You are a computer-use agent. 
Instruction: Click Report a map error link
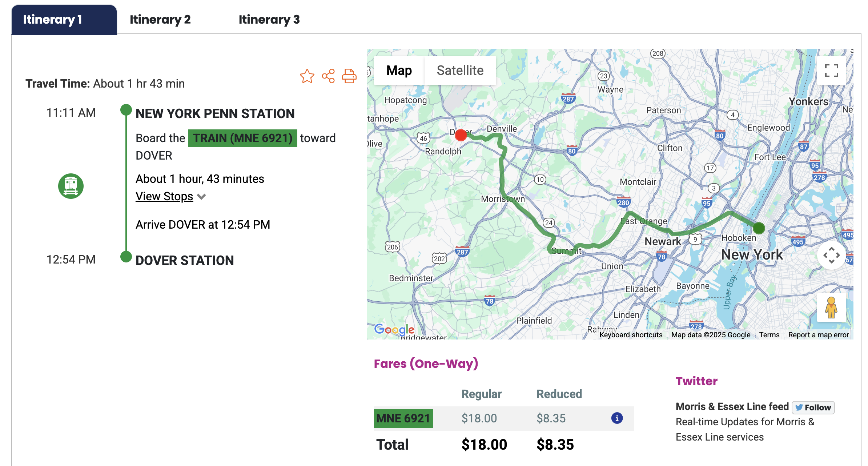pyautogui.click(x=819, y=335)
